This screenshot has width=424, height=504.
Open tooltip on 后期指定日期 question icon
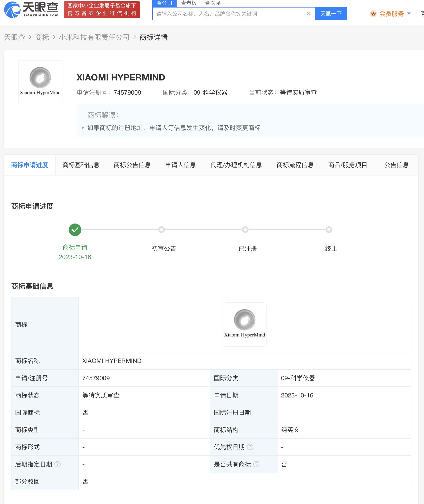click(58, 464)
